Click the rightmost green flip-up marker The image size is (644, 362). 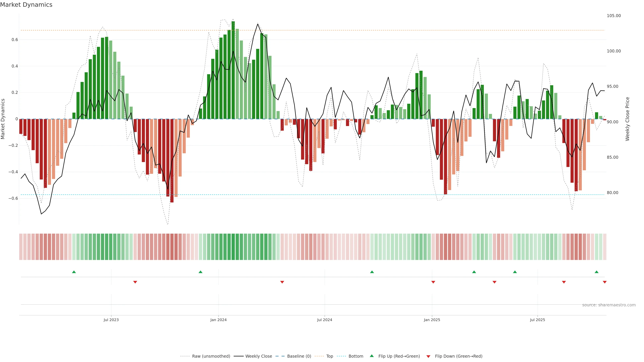pyautogui.click(x=597, y=272)
